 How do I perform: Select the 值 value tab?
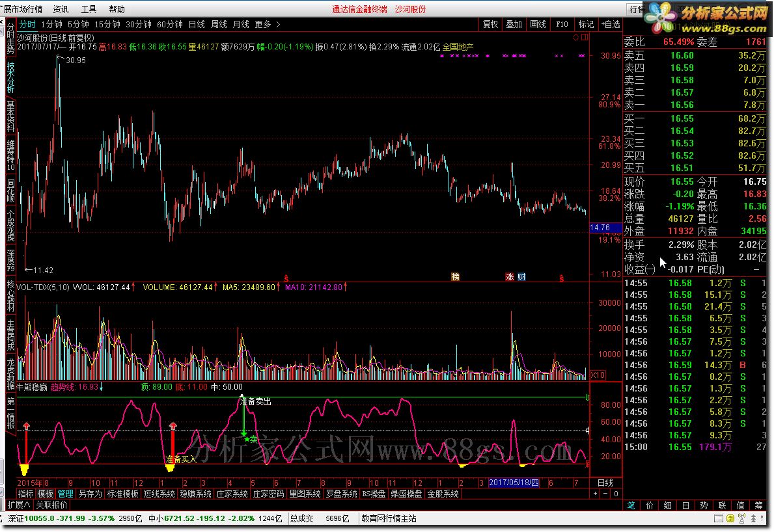click(740, 505)
